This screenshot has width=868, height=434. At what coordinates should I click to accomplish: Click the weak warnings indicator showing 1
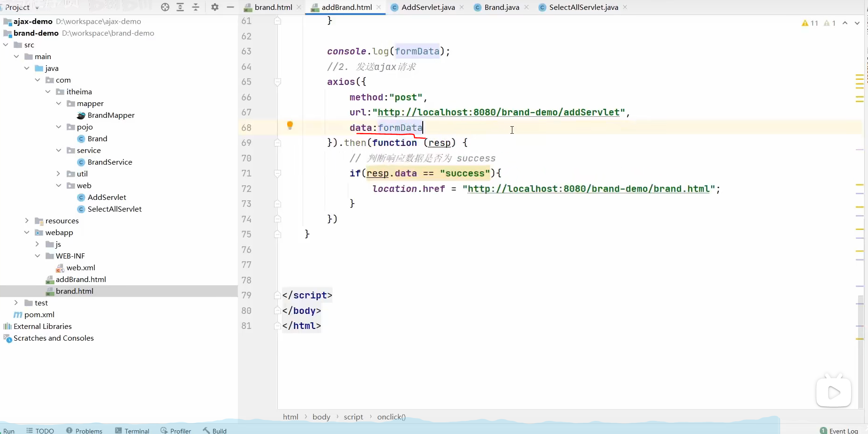pos(830,23)
